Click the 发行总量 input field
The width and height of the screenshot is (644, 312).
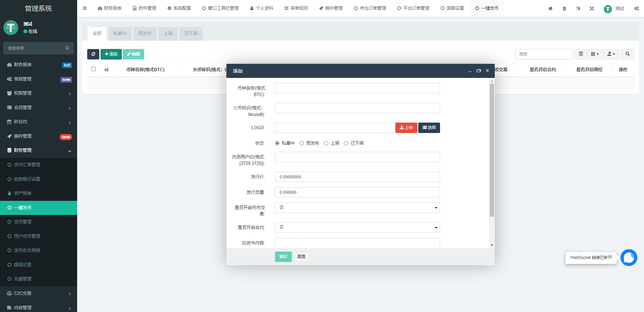[x=357, y=192]
